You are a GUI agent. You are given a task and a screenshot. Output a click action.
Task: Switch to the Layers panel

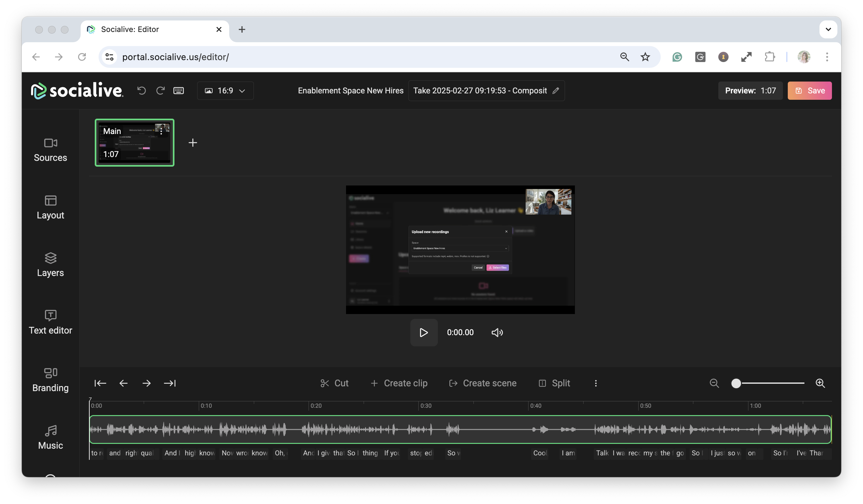point(50,265)
